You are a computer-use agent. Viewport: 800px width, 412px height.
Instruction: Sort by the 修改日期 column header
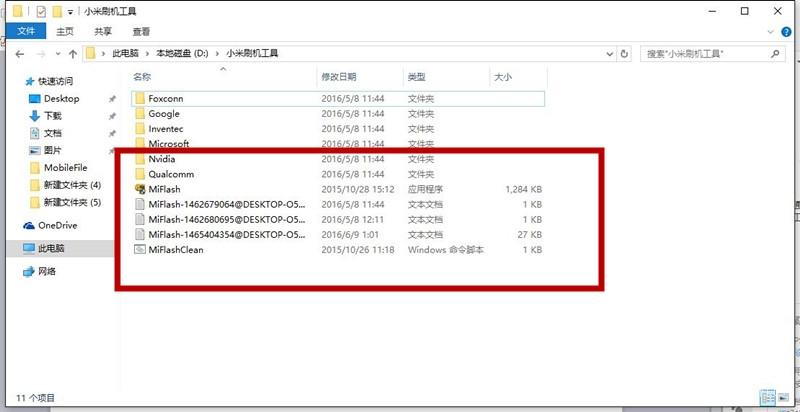(x=339, y=77)
